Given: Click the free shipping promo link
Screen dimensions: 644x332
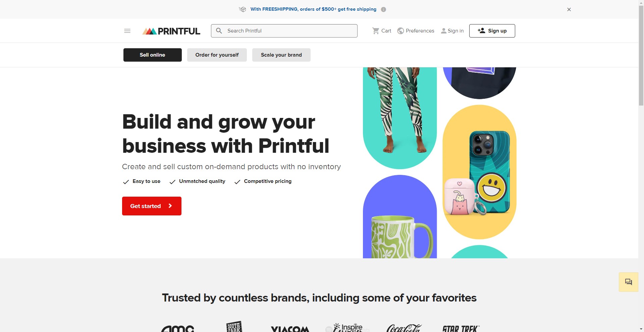Looking at the screenshot, I should pyautogui.click(x=313, y=9).
